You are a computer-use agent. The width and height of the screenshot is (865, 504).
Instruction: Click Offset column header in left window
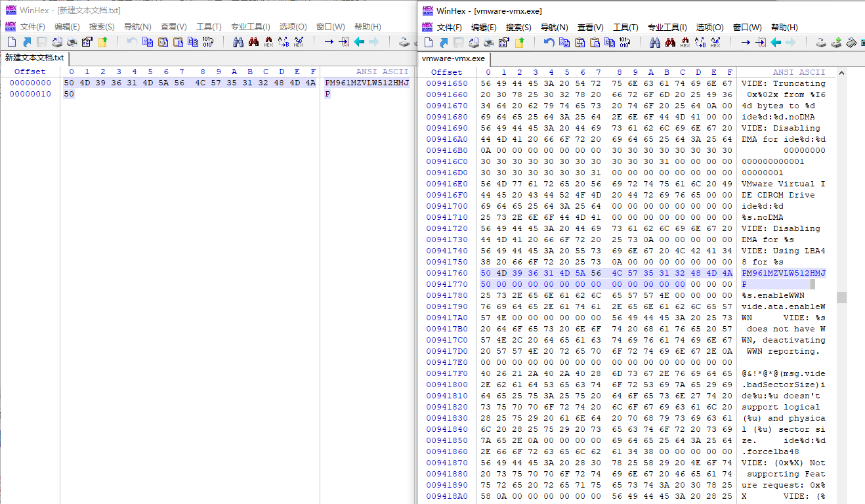pyautogui.click(x=30, y=72)
